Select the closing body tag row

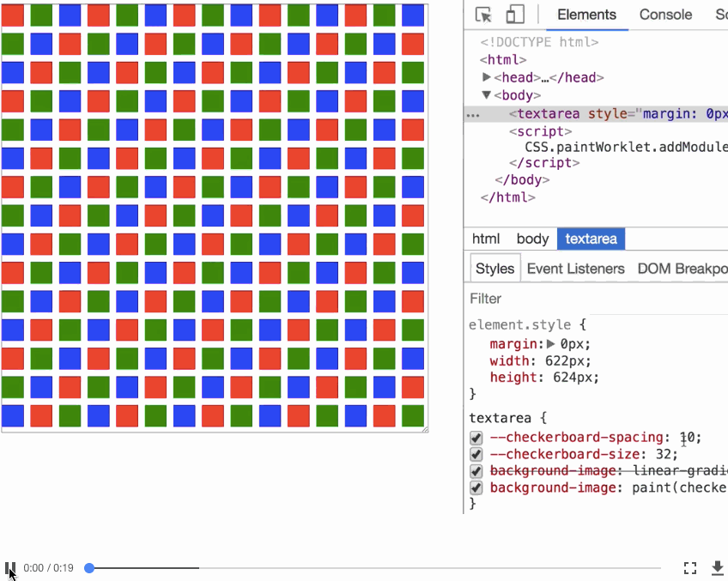(522, 180)
